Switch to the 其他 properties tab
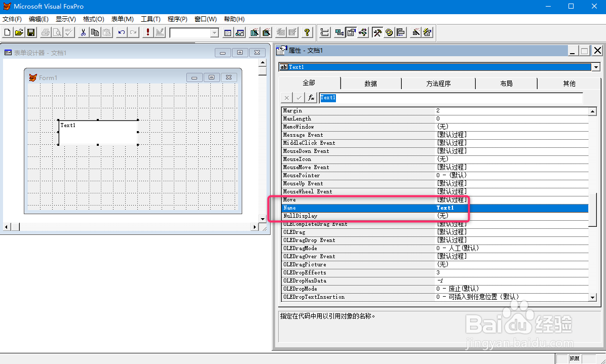The height and width of the screenshot is (364, 606). tap(569, 84)
